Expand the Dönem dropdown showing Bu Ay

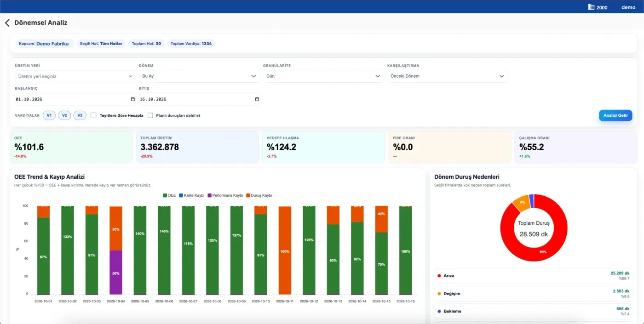coord(199,76)
